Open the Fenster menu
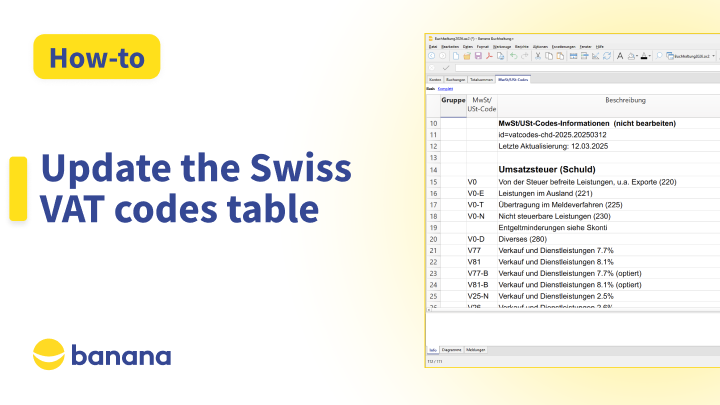Screen dimensions: 720x405 tap(585, 47)
